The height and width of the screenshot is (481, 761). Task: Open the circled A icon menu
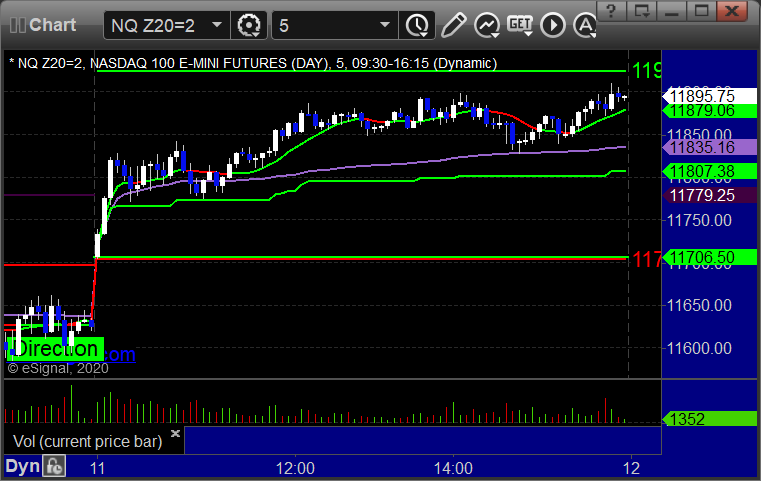(585, 25)
